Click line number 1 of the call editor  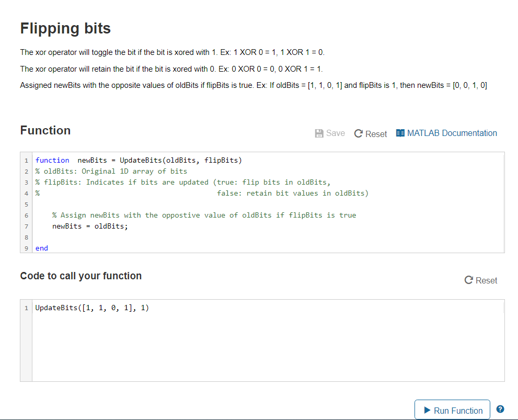(x=26, y=308)
